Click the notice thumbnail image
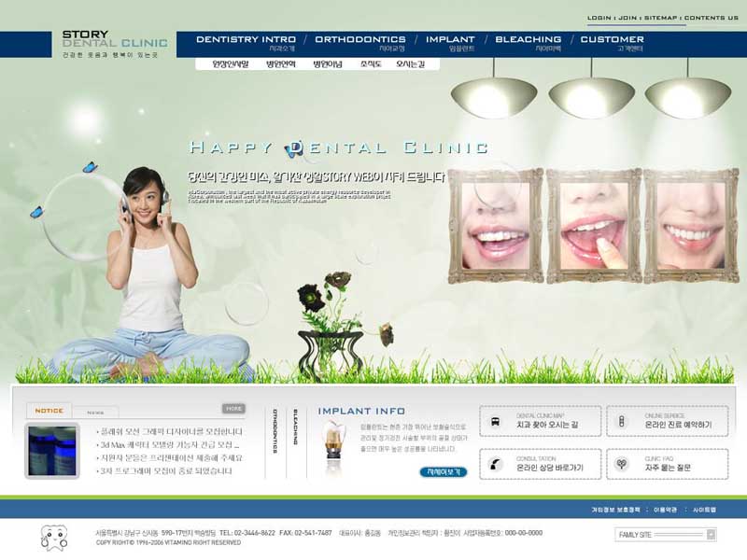Image resolution: width=747 pixels, height=560 pixels. tap(52, 451)
